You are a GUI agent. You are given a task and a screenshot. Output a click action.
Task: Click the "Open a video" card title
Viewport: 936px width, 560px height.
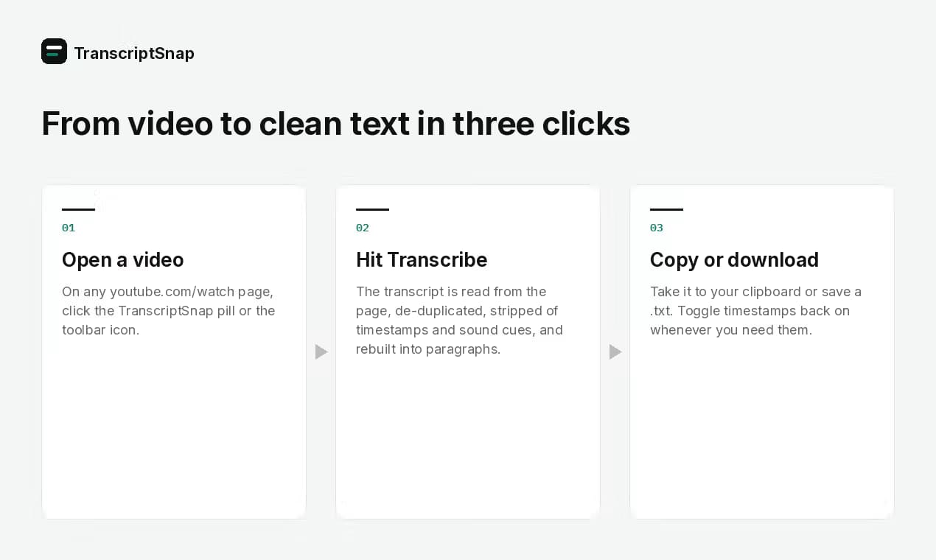[122, 259]
